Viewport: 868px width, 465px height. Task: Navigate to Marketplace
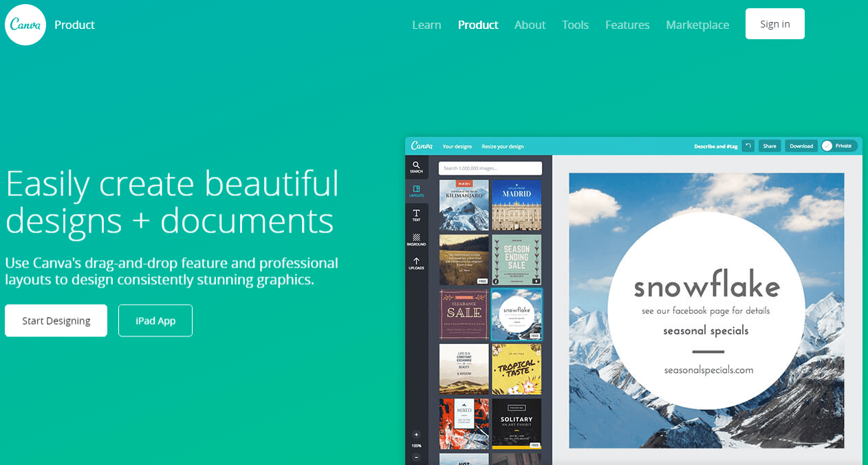click(697, 25)
